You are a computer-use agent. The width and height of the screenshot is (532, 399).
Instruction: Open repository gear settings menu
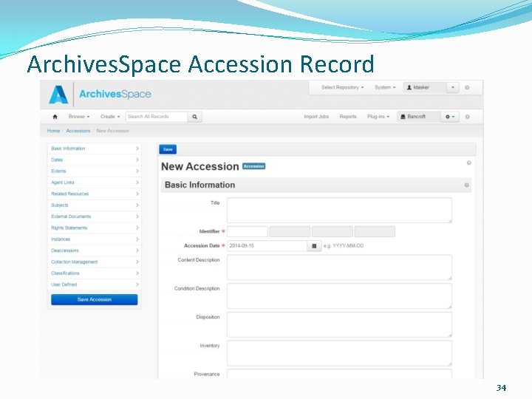450,117
